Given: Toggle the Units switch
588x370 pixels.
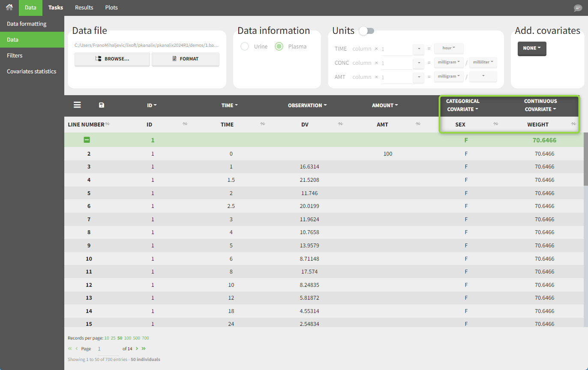Looking at the screenshot, I should pyautogui.click(x=367, y=31).
